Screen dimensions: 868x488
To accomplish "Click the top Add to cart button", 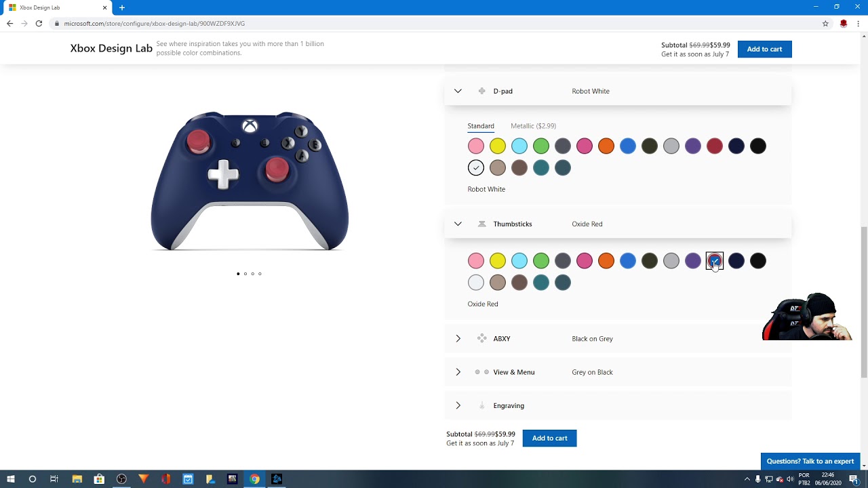I will (764, 49).
